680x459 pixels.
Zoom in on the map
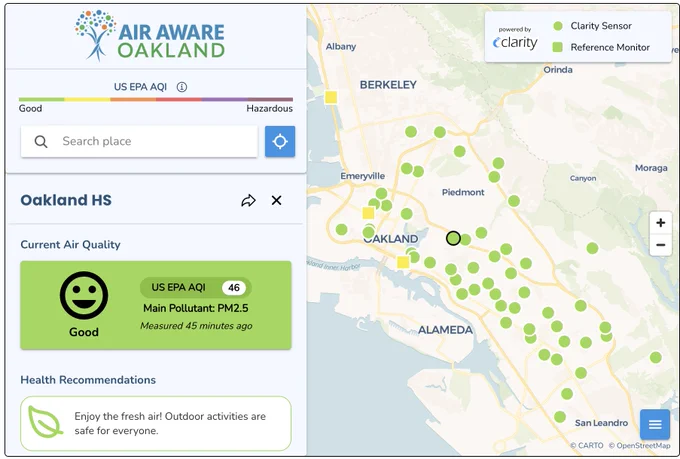tap(660, 223)
